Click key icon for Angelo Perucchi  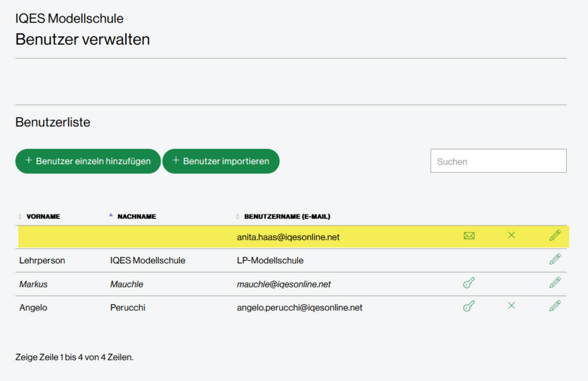[469, 306]
